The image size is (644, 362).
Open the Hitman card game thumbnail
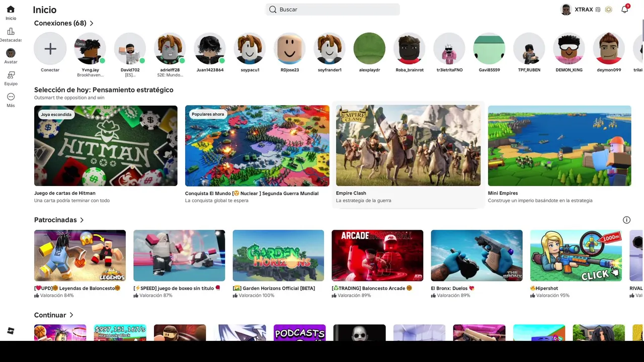[106, 146]
